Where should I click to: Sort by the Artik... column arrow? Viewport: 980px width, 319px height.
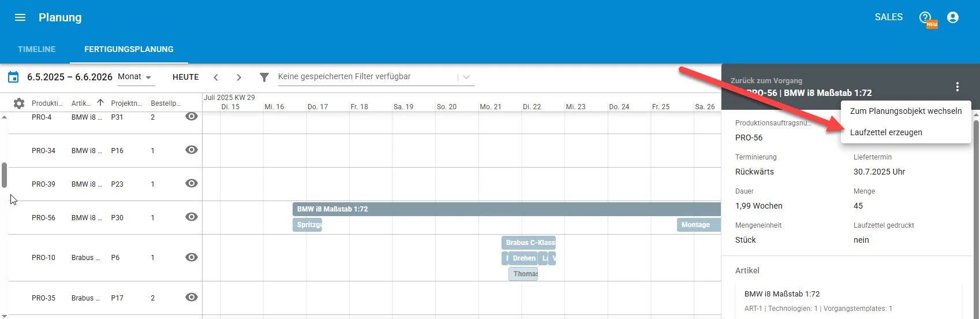click(100, 103)
